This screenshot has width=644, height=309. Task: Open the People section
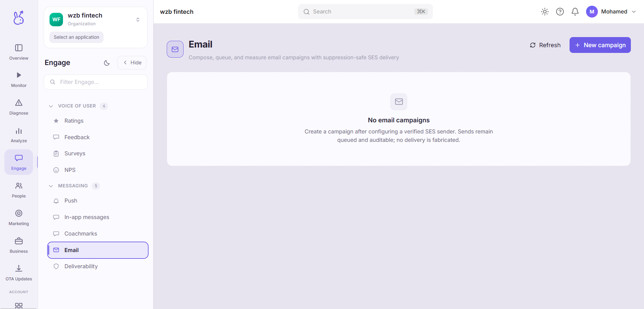click(x=19, y=190)
